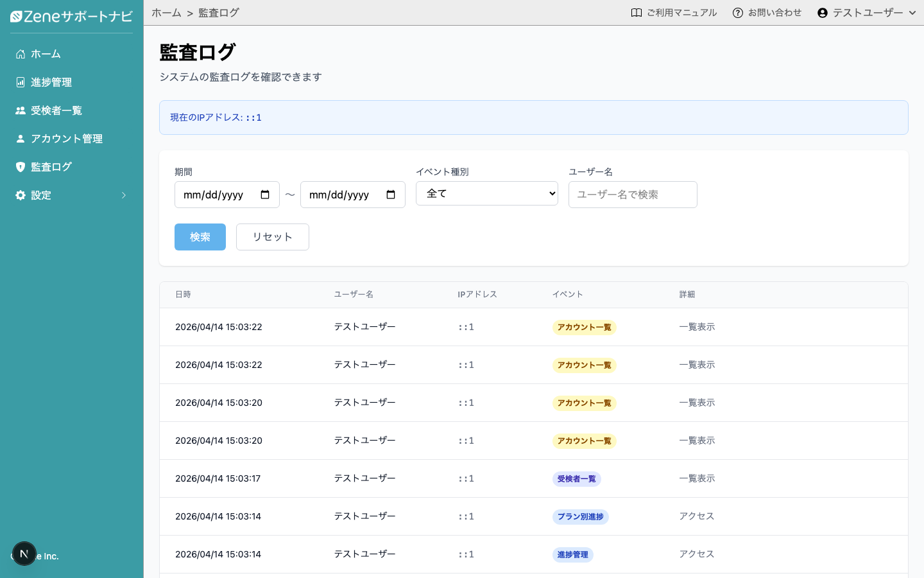The width and height of the screenshot is (924, 578).
Task: Click the 日時 column header
Action: tap(183, 294)
